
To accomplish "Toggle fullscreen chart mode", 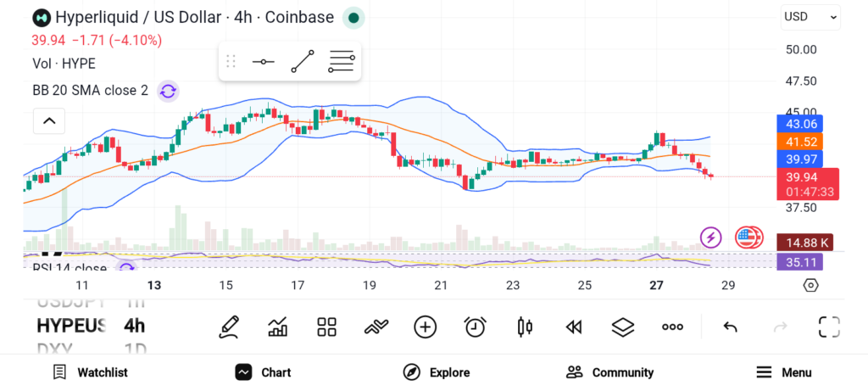I will 828,327.
